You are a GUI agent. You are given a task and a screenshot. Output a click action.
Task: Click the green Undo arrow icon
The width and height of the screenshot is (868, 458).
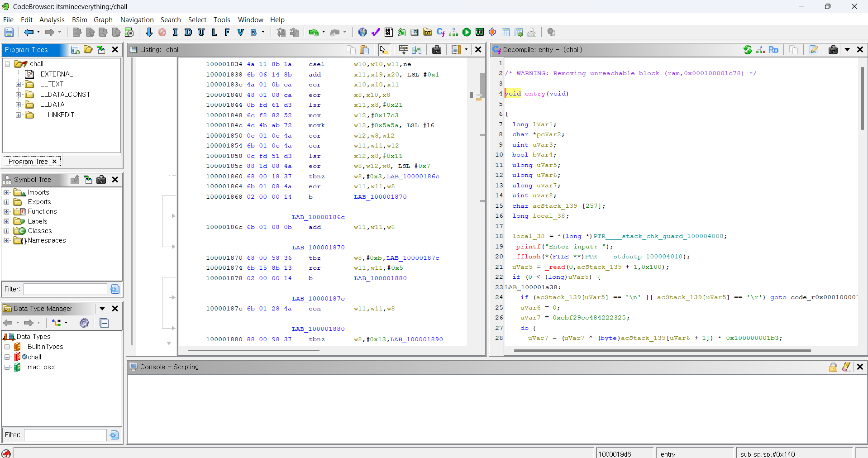tap(313, 32)
